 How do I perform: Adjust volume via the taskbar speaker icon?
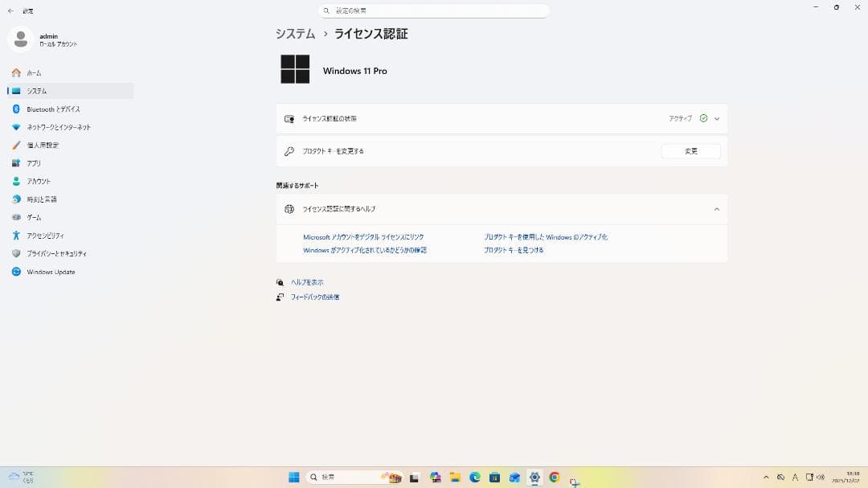coord(820,477)
